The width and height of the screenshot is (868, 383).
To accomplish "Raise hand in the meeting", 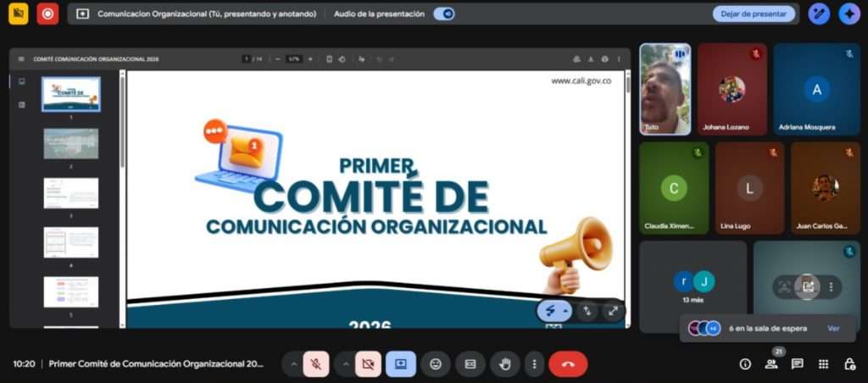I will pos(506,364).
